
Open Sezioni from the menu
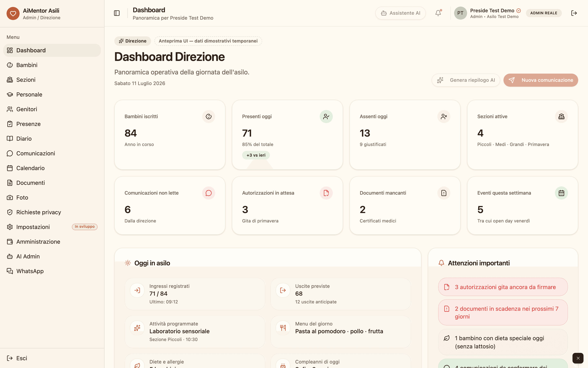point(52,80)
